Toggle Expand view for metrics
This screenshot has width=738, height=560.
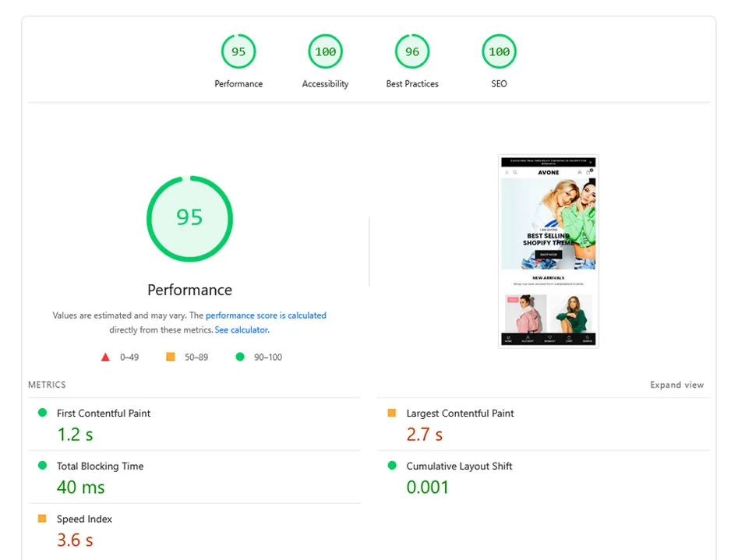676,385
